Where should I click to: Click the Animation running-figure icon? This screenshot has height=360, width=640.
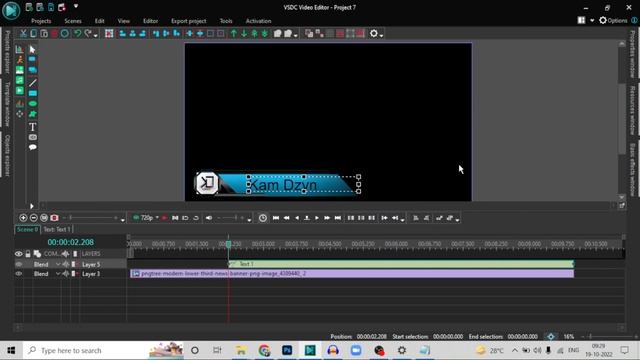[x=20, y=60]
